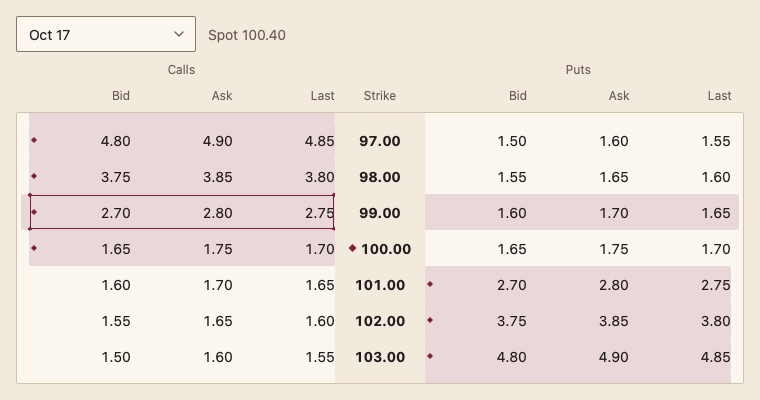This screenshot has width=760, height=400.
Task: Select put ask 1.70 at strike 99
Action: (614, 213)
